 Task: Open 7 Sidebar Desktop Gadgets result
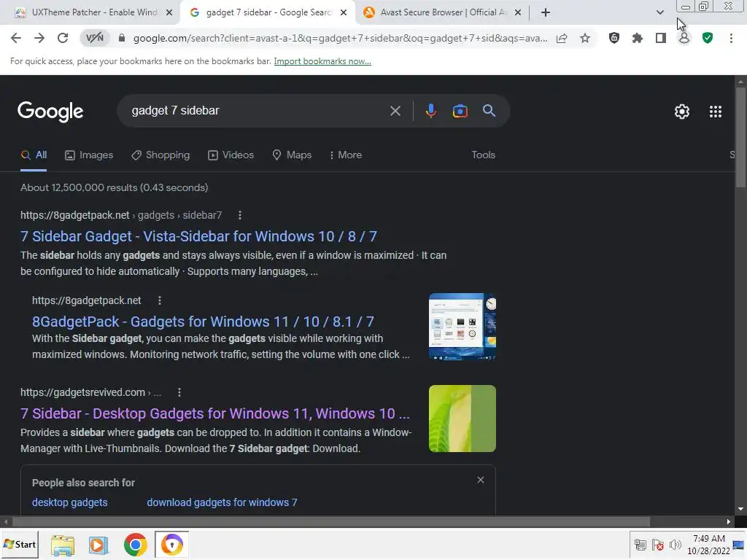tap(215, 414)
